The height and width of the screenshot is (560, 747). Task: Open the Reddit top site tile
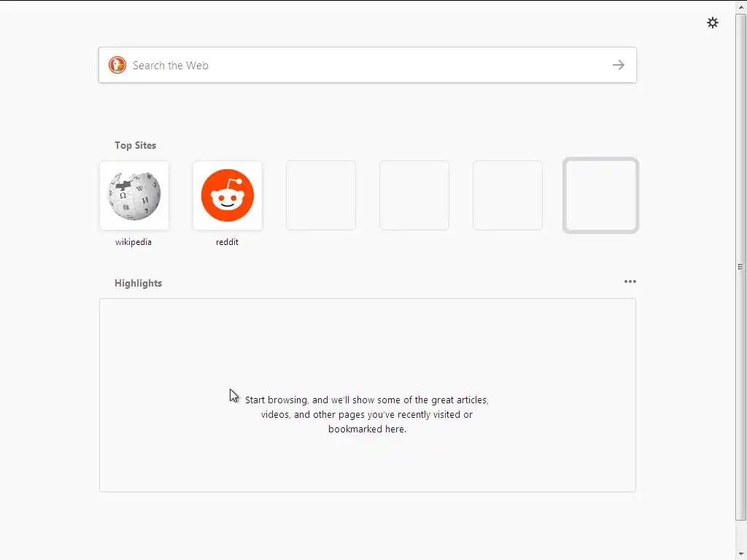(x=228, y=195)
